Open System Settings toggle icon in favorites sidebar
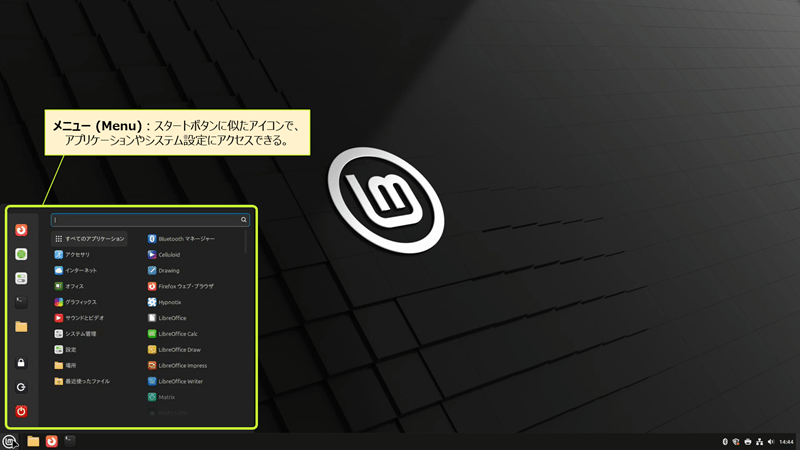Screen dimensions: 800x450 tap(21, 278)
